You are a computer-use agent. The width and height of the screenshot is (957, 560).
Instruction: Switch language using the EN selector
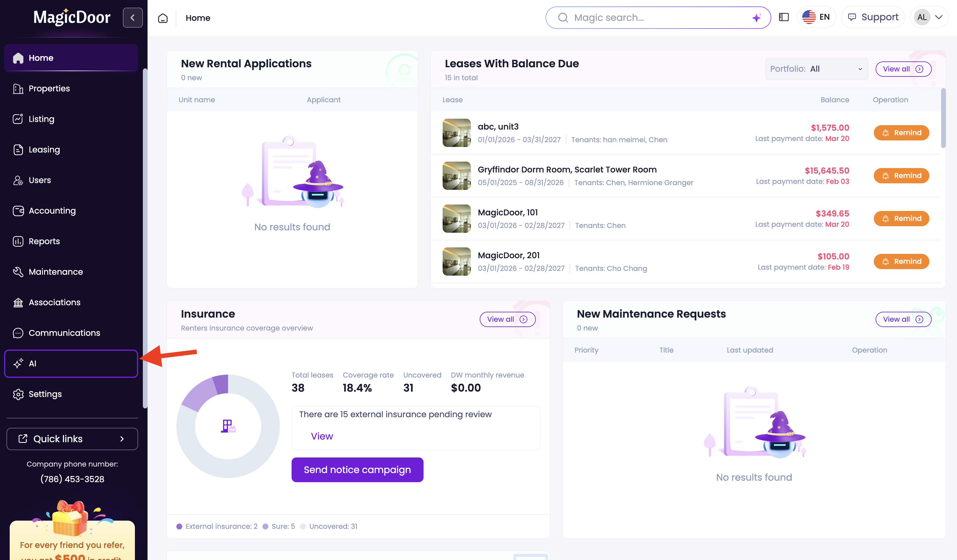tap(816, 17)
